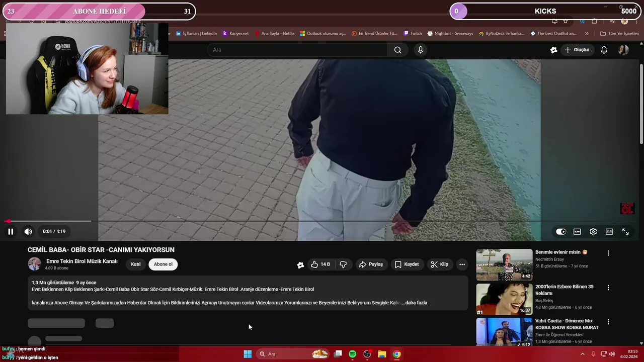Open Benimle evlenir misin video thumbnail

504,264
